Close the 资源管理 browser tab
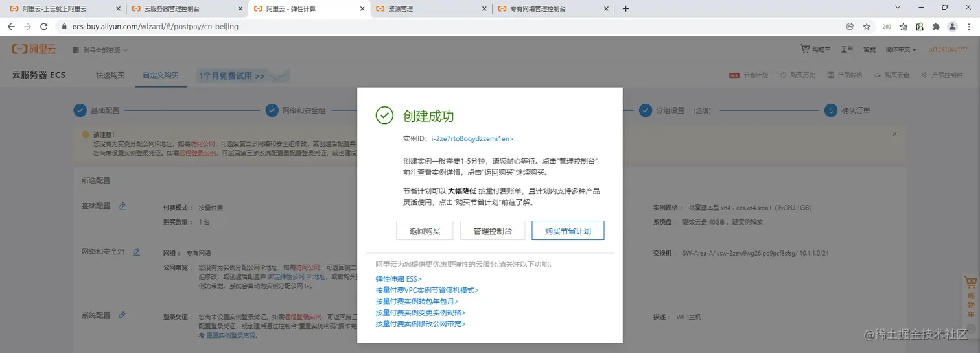 point(484,9)
